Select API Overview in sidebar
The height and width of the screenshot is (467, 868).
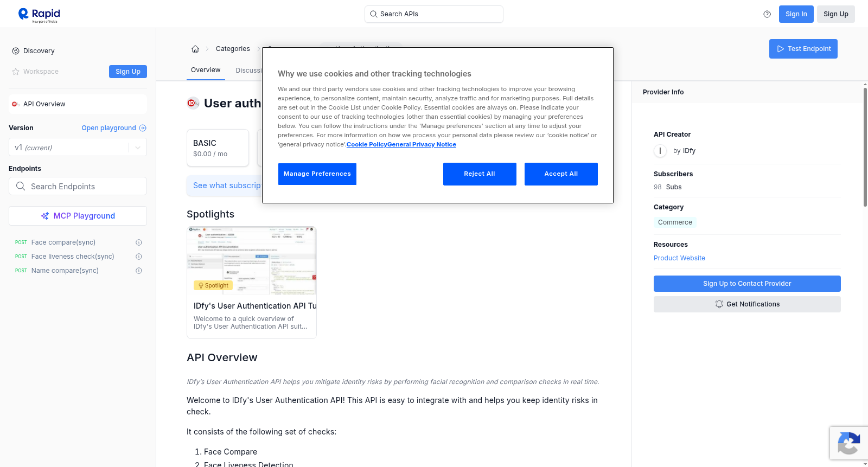point(78,104)
